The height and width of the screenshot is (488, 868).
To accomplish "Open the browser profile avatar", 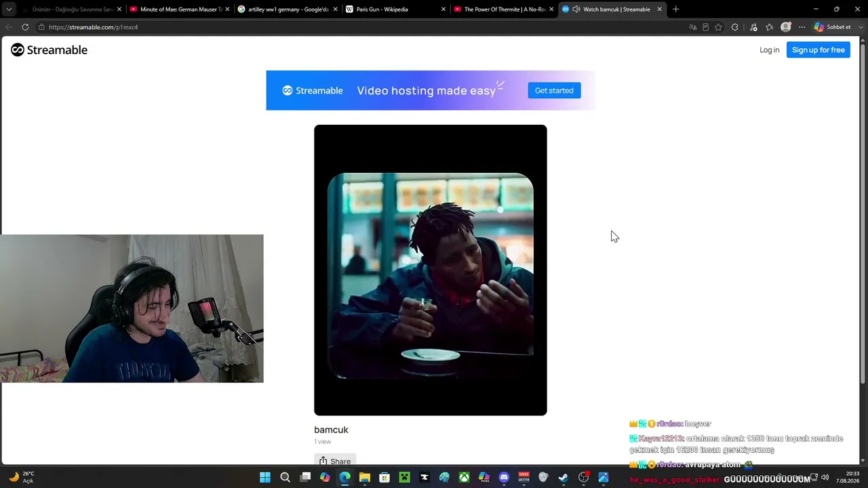I will pyautogui.click(x=786, y=27).
